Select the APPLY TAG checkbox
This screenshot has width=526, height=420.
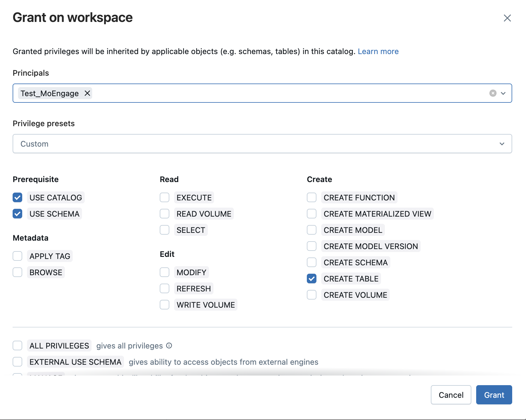[17, 256]
